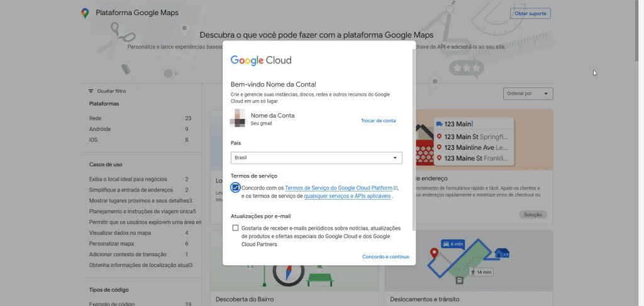644x306 pixels.
Task: Select the Rede platform filter
Action: [96, 118]
